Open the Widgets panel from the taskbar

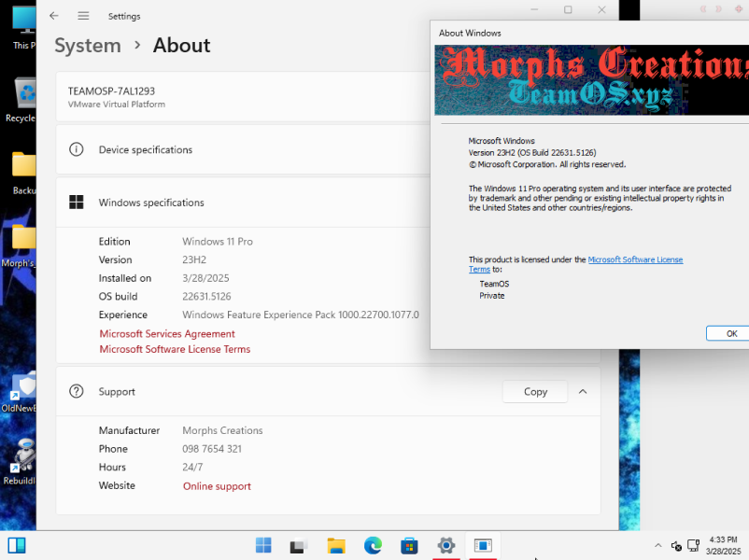click(17, 545)
